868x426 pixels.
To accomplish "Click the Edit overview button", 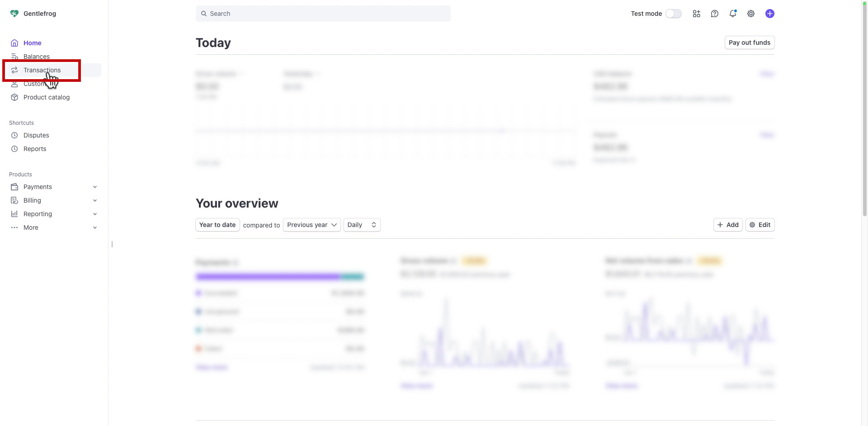I will (759, 225).
